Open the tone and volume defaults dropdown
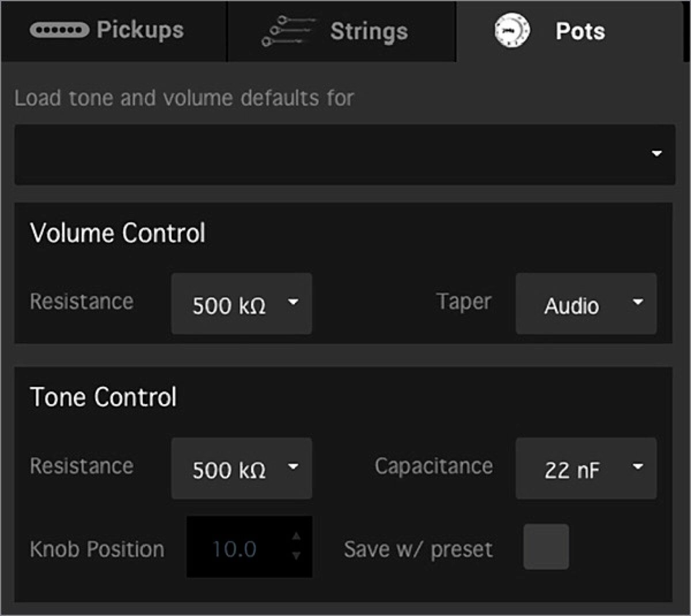Image resolution: width=691 pixels, height=616 pixels. [345, 154]
